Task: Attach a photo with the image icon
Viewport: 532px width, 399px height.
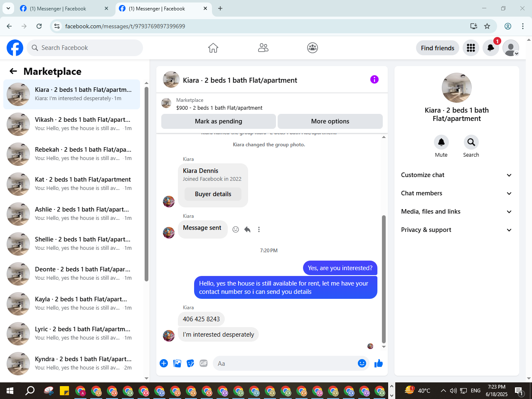Action: [177, 363]
